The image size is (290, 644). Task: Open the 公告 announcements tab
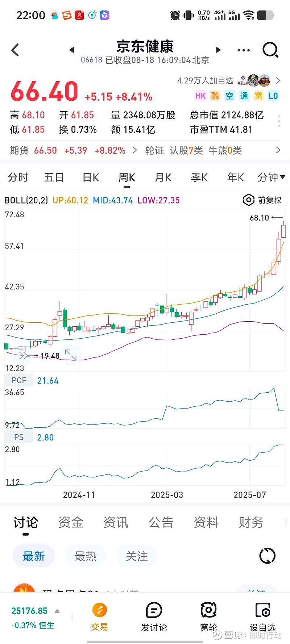pyautogui.click(x=161, y=522)
